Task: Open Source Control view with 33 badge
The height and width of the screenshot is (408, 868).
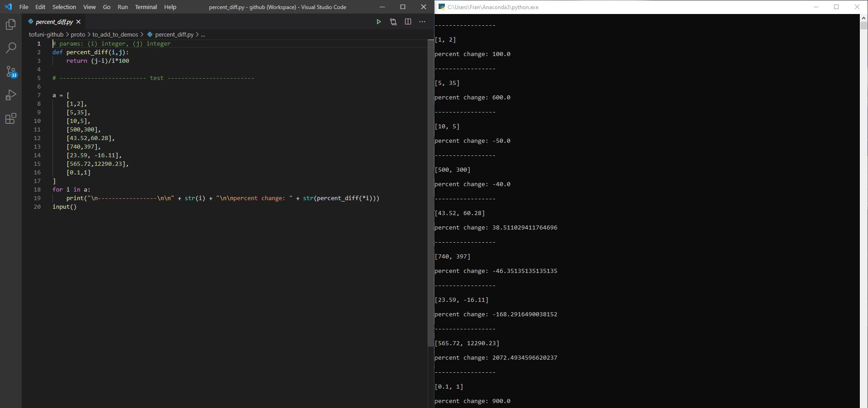Action: click(11, 71)
